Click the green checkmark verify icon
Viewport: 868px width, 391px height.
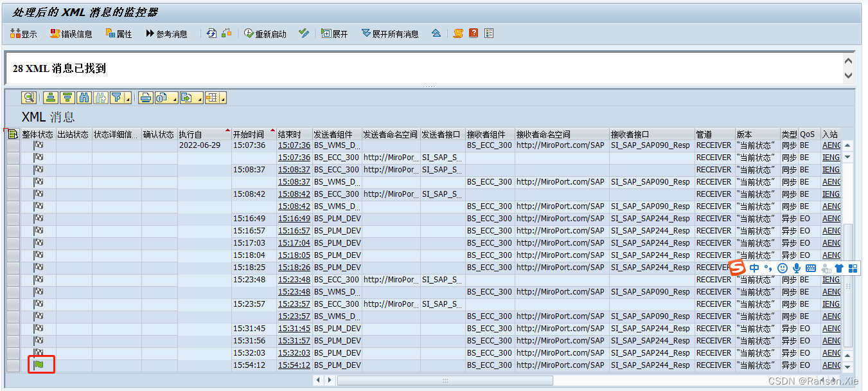coord(303,33)
